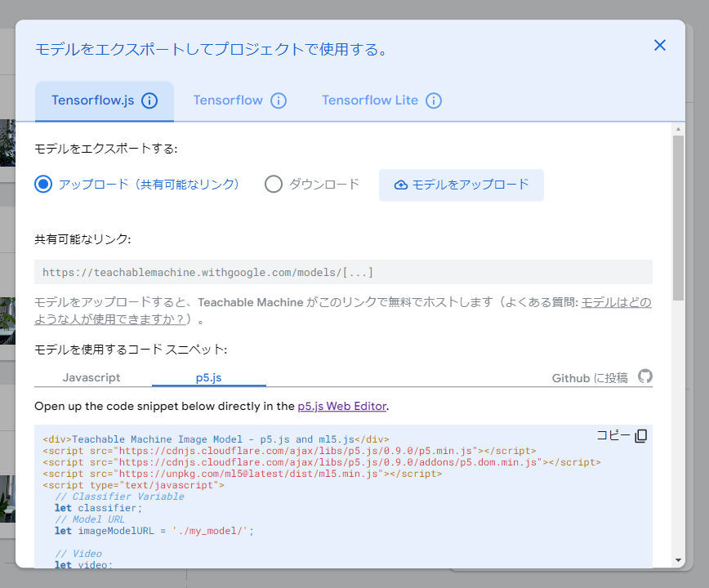Click the 'let classifier;' code line

click(99, 508)
